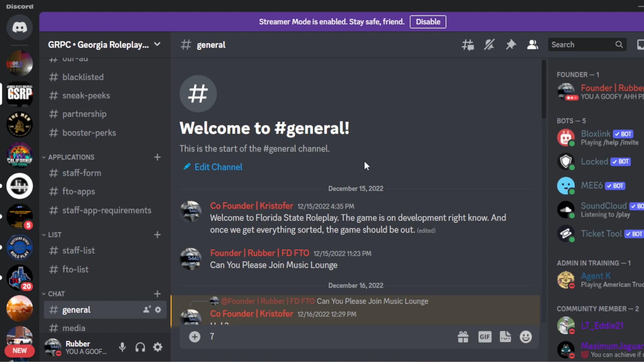Open the GIF picker
Screen dimensions: 644x362
tap(485, 337)
